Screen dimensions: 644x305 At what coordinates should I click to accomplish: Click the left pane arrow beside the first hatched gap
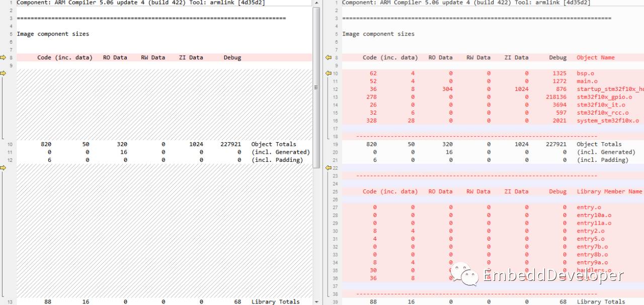coord(3,73)
